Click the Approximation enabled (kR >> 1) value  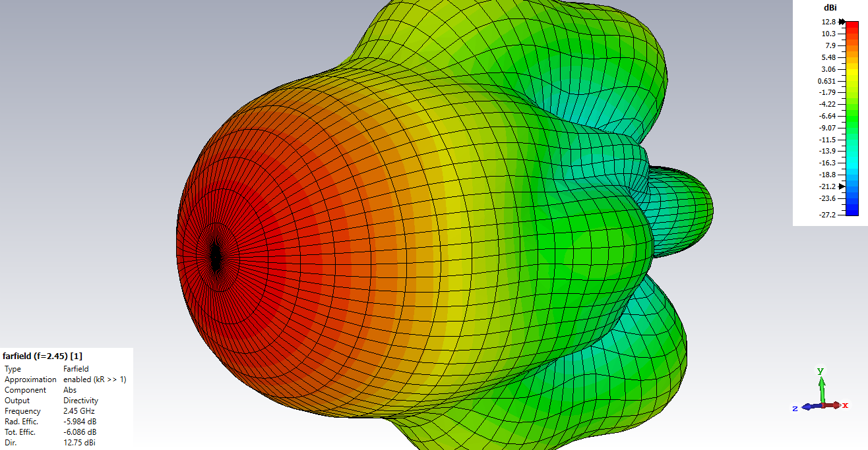point(94,380)
